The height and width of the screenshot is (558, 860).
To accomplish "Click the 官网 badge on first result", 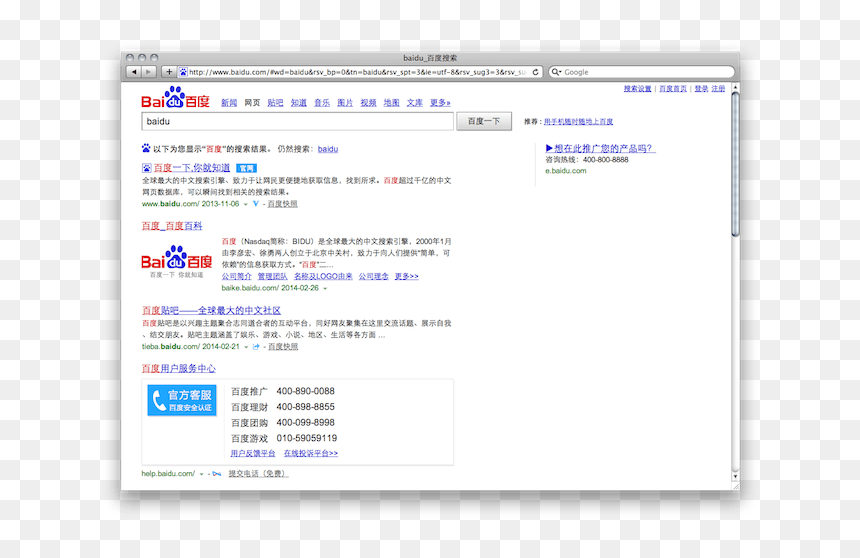I will coord(246,168).
